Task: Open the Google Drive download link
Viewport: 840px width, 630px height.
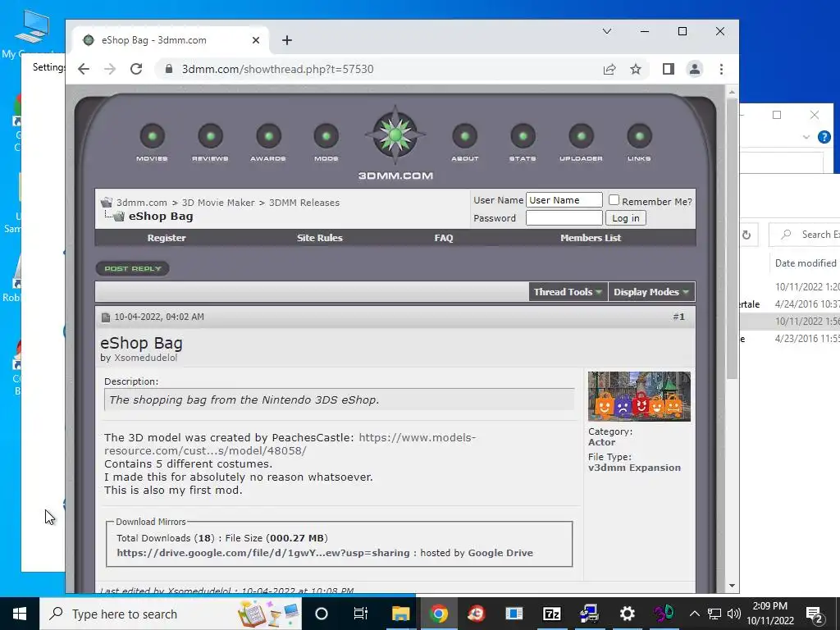Action: [263, 553]
